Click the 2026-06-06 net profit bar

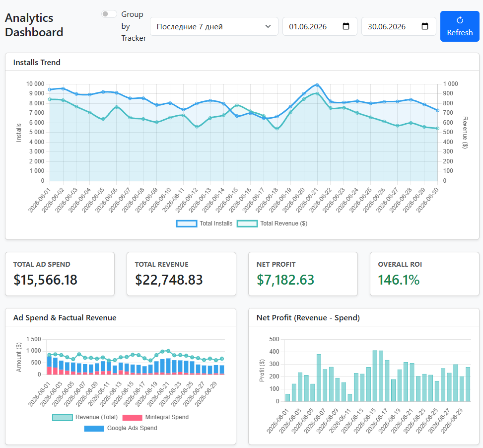click(319, 378)
